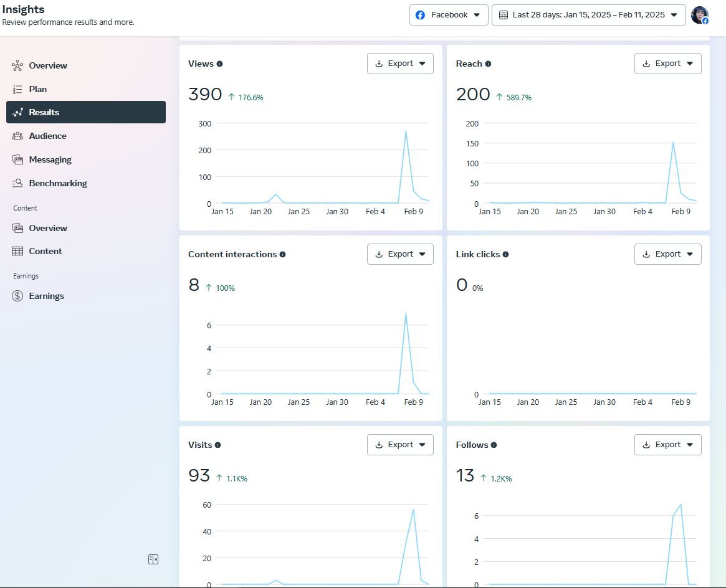Click the Audience people icon
The width and height of the screenshot is (726, 588).
pos(17,136)
